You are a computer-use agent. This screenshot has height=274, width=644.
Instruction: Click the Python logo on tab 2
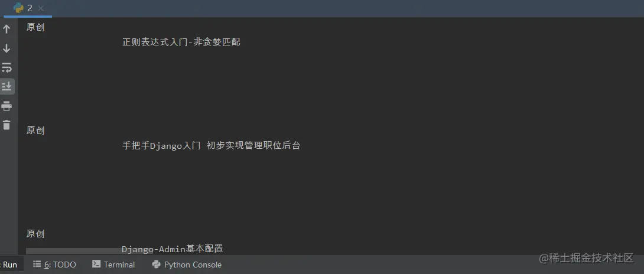tap(18, 8)
